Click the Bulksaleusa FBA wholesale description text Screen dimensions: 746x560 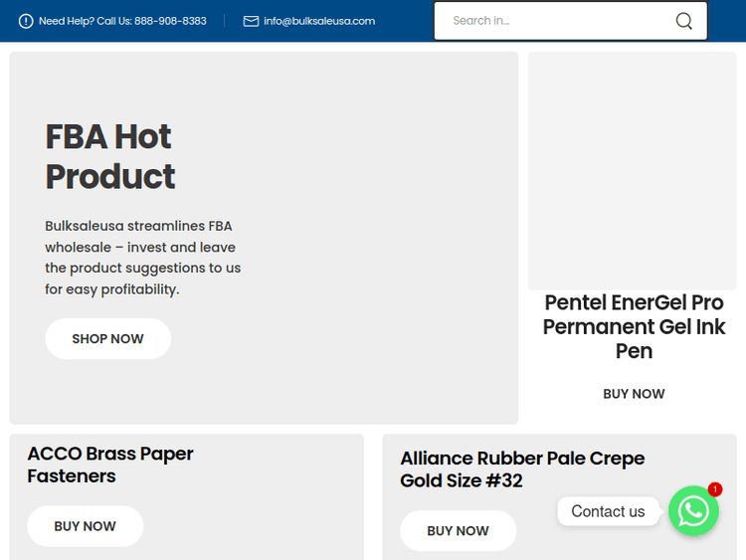[143, 258]
